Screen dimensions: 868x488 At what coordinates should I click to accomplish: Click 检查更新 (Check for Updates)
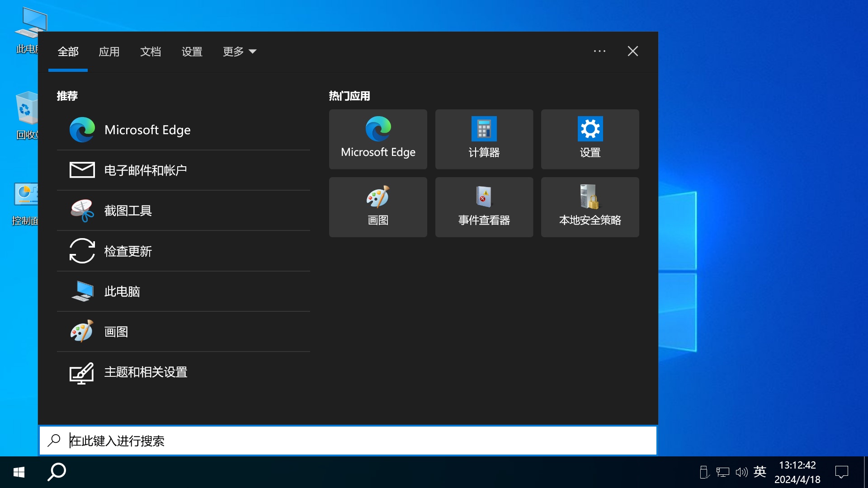click(127, 250)
